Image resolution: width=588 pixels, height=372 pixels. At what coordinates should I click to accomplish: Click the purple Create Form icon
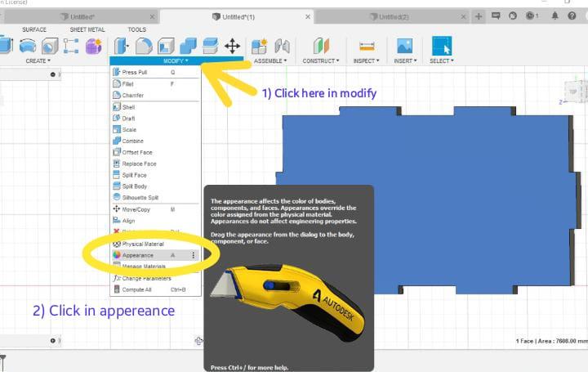93,46
